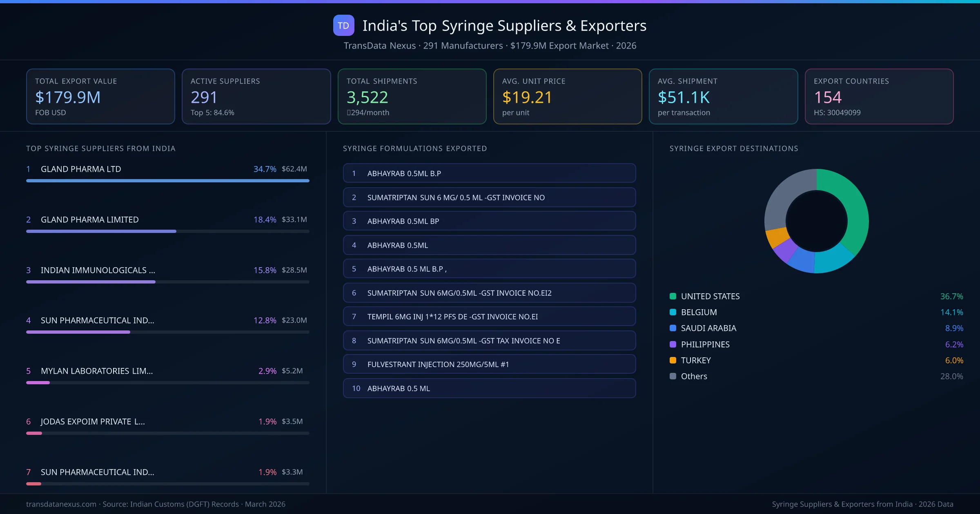Open the Export Countries stat card
Viewport: 980px width, 514px height.
coord(880,96)
